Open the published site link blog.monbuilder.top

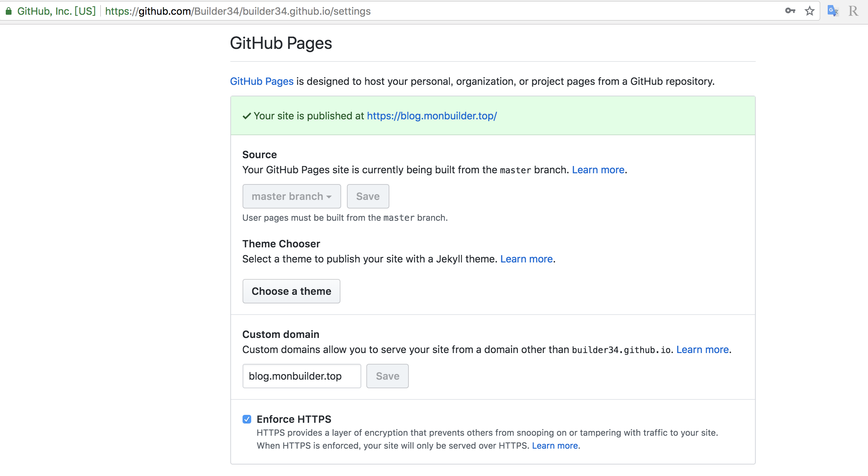pos(432,116)
